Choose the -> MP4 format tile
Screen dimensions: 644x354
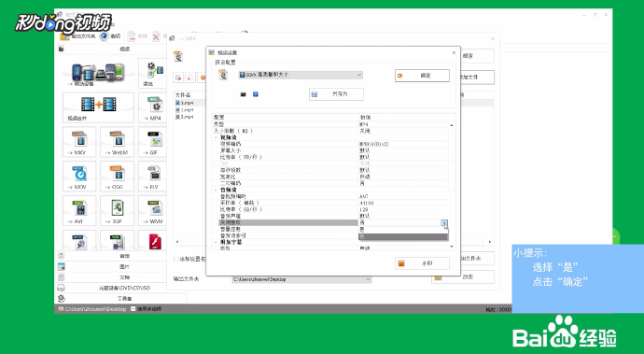pyautogui.click(x=152, y=107)
